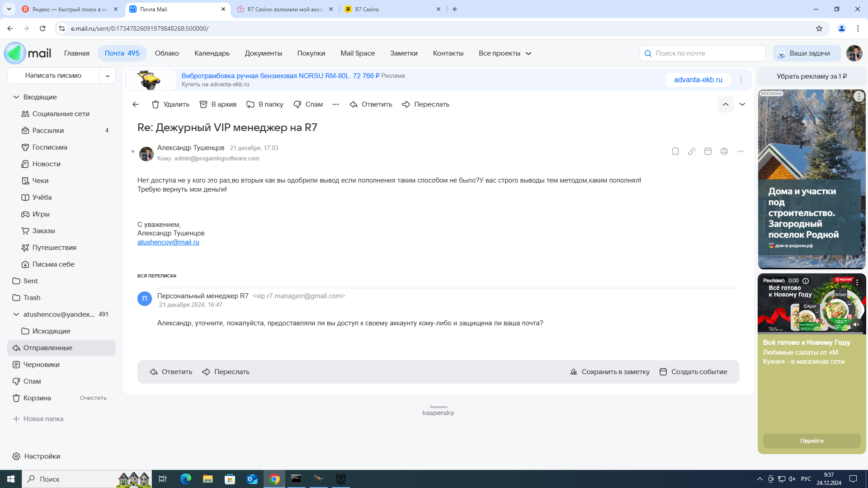Click the bookmark flag icon on the message
Image resolution: width=868 pixels, height=488 pixels.
(675, 151)
